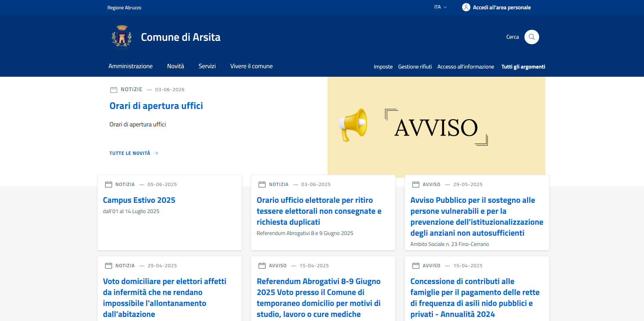Click text 'dall'01 al 14 Luglio 2025'
Viewport: 644px width, 321px height.
pos(131,211)
